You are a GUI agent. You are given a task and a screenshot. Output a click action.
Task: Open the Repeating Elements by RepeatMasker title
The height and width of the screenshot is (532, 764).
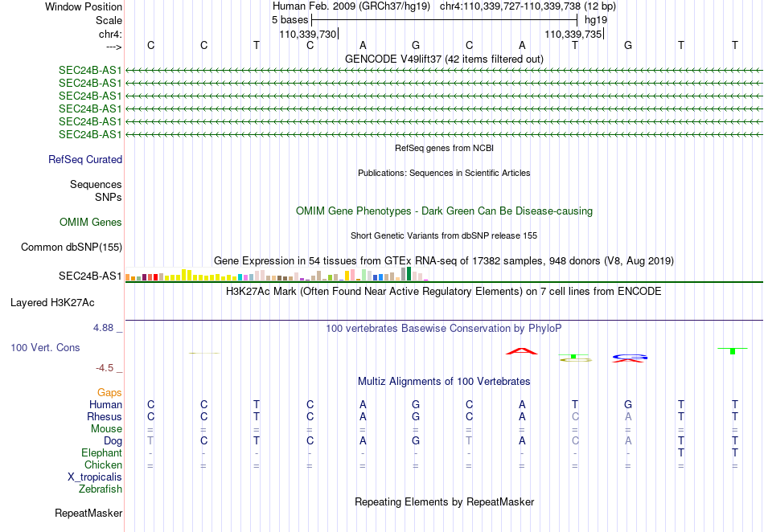point(444,502)
